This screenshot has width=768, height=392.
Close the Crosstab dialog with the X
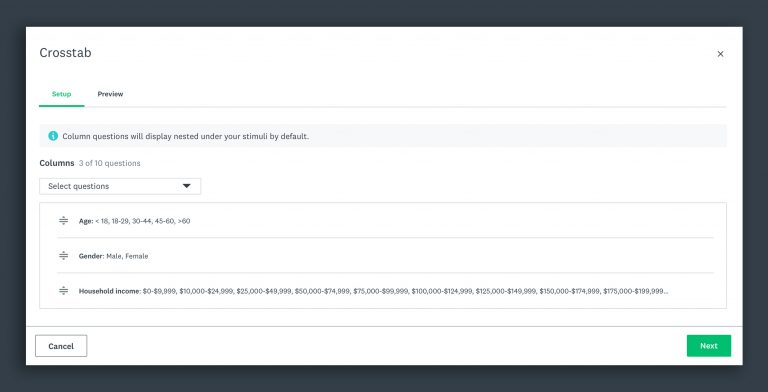[720, 54]
